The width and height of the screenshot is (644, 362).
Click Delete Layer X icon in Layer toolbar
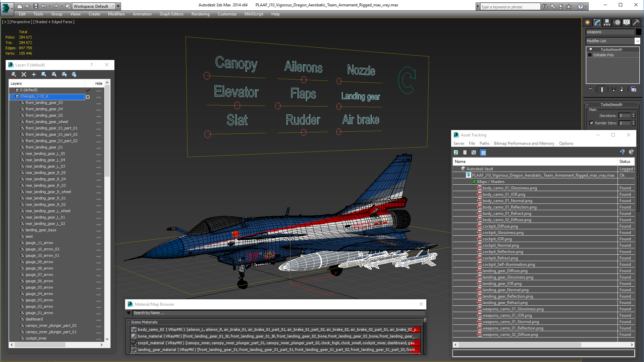coord(24,74)
